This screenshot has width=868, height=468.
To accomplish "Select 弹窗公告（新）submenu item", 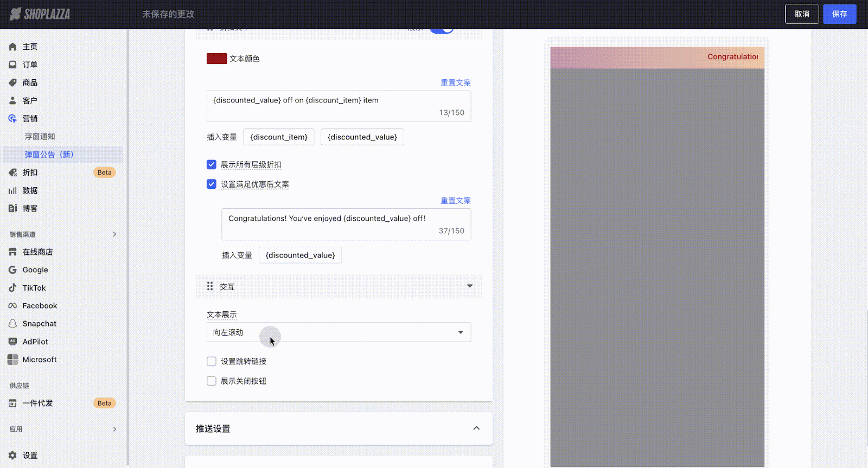I will (62, 155).
